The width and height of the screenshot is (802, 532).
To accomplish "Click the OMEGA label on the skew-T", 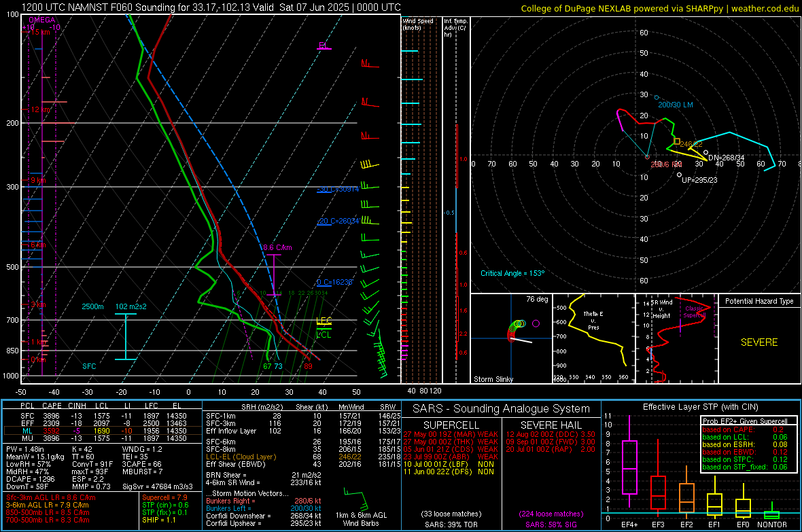I will click(x=42, y=20).
